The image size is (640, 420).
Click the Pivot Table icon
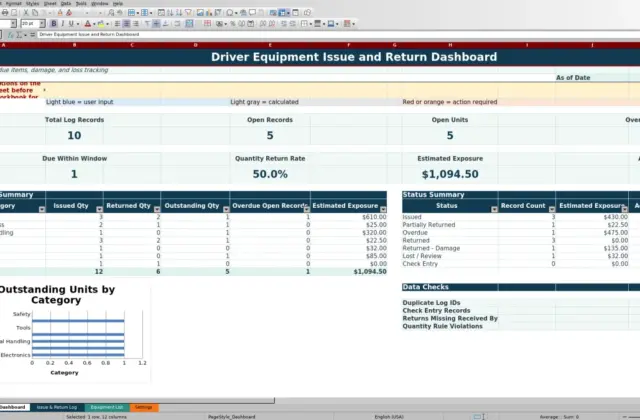218,13
